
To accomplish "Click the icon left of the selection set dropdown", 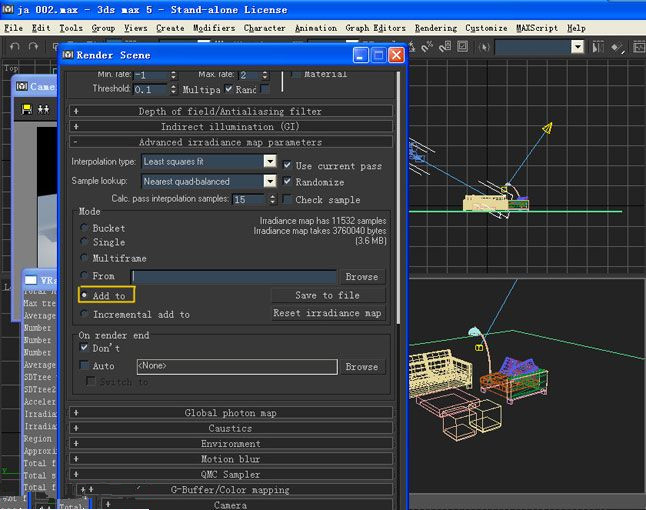I will point(484,47).
